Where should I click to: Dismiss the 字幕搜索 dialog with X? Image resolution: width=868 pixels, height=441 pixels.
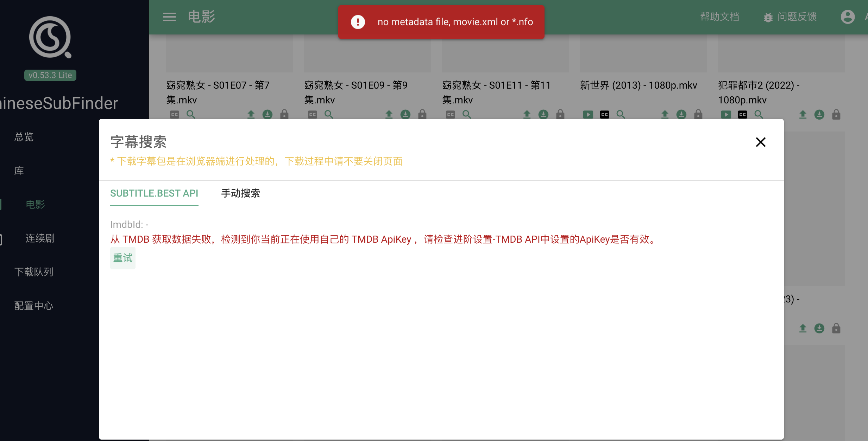tap(761, 142)
